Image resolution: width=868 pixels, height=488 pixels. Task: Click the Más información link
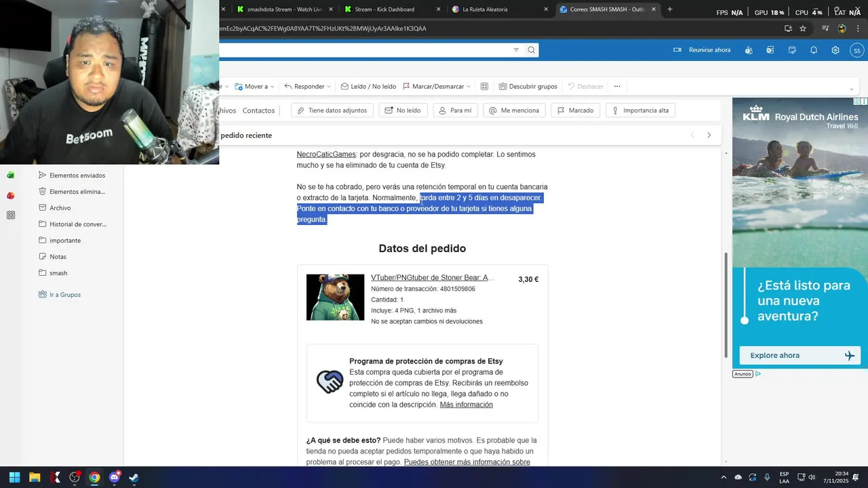tap(466, 405)
